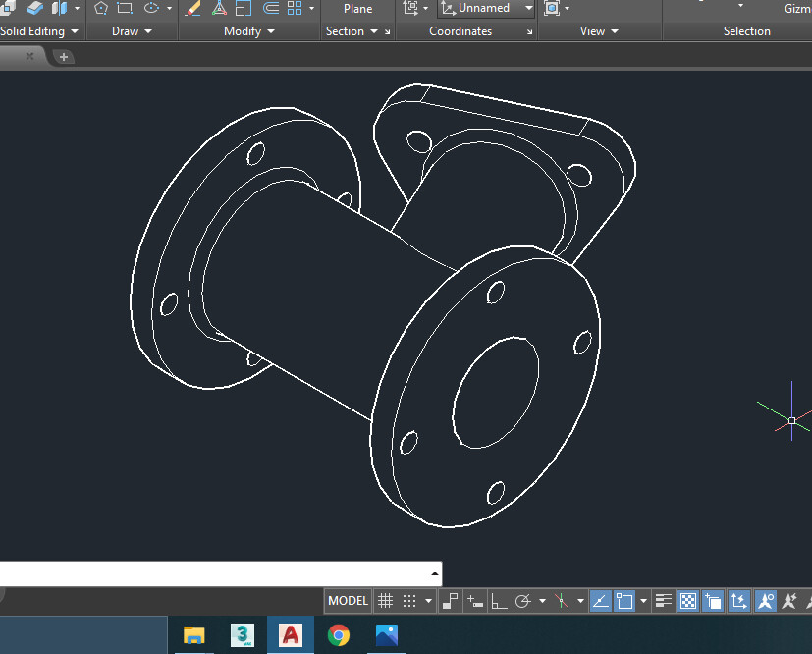The height and width of the screenshot is (654, 812).
Task: Click the transparency checkerboard icon
Action: click(688, 601)
